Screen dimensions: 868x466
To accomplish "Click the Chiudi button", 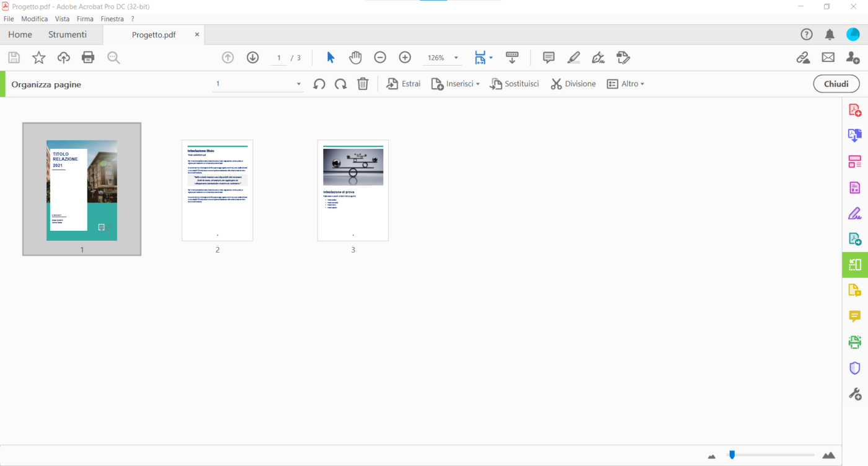I will [836, 84].
